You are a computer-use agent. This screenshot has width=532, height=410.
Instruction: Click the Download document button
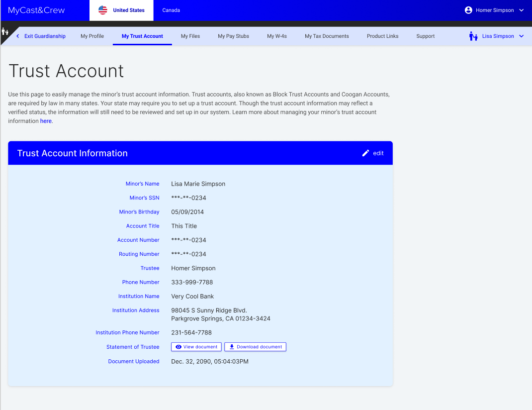pos(255,347)
